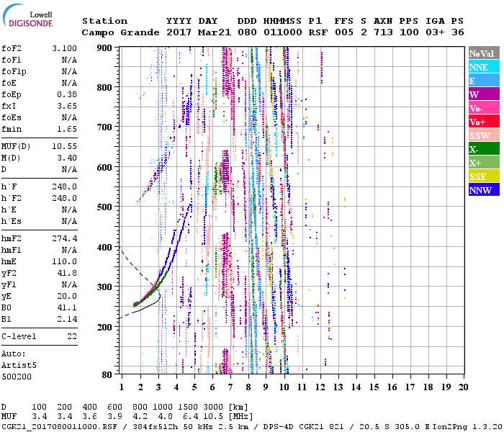Click the B0 value 41.1

(x=67, y=307)
